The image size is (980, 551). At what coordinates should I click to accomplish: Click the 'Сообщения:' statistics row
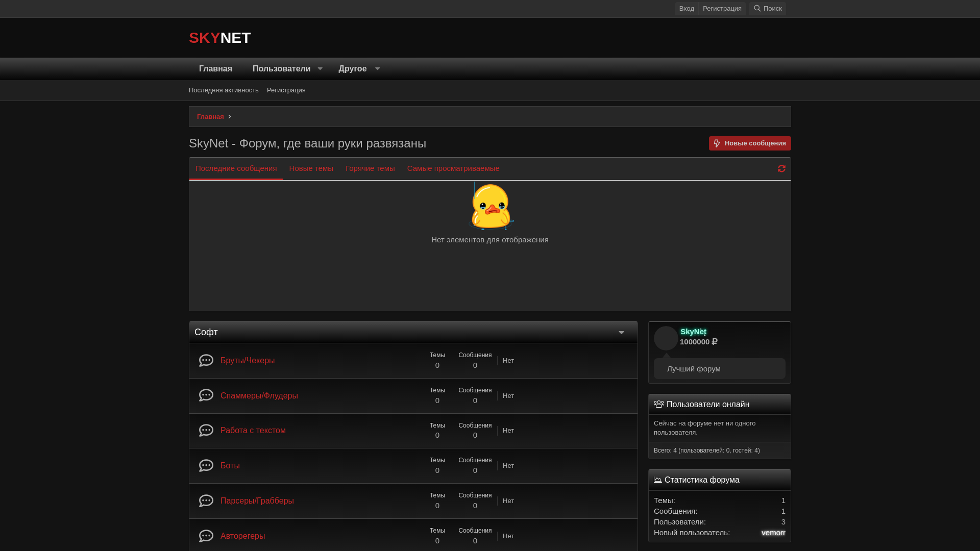[x=720, y=511]
